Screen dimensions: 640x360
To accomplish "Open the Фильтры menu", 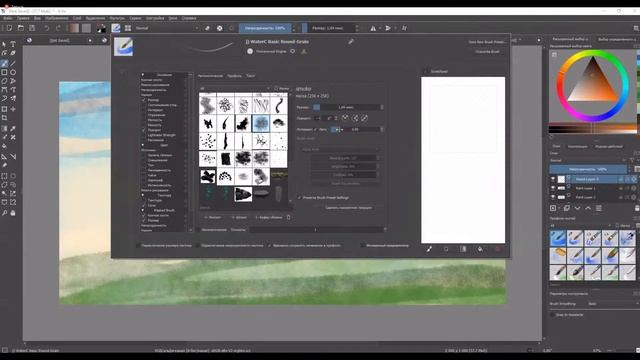I will (117, 18).
